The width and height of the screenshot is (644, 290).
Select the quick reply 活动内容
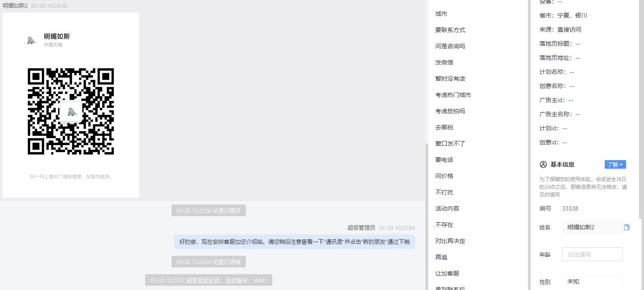[x=447, y=208]
